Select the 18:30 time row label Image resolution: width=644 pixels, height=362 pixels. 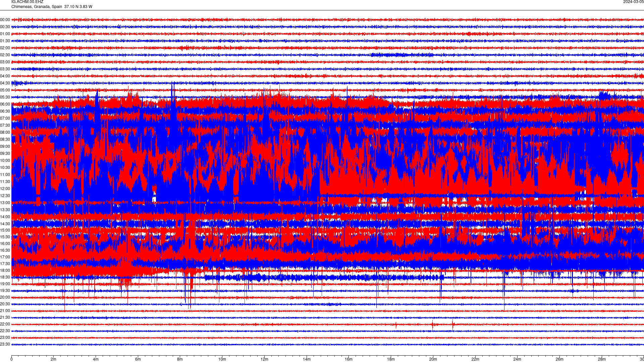tap(5, 277)
